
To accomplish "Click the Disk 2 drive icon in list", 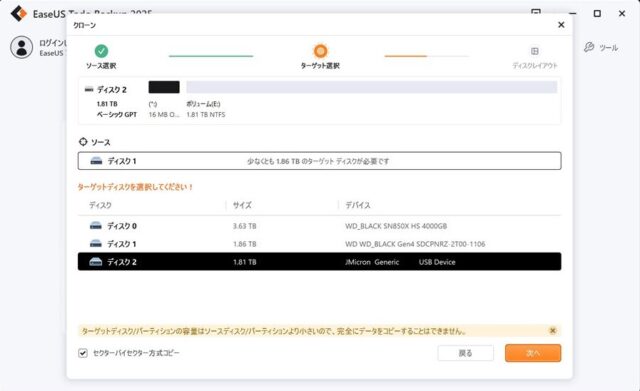I will (x=96, y=262).
